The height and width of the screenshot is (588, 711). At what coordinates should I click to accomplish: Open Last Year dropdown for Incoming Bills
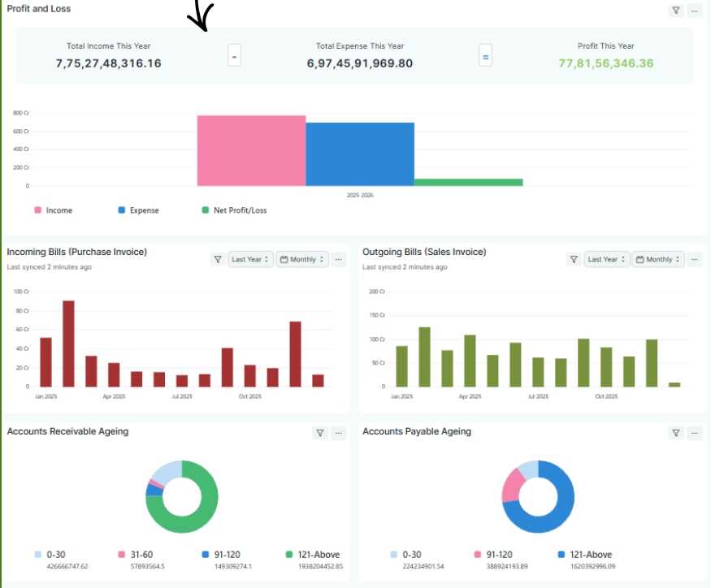pyautogui.click(x=250, y=259)
